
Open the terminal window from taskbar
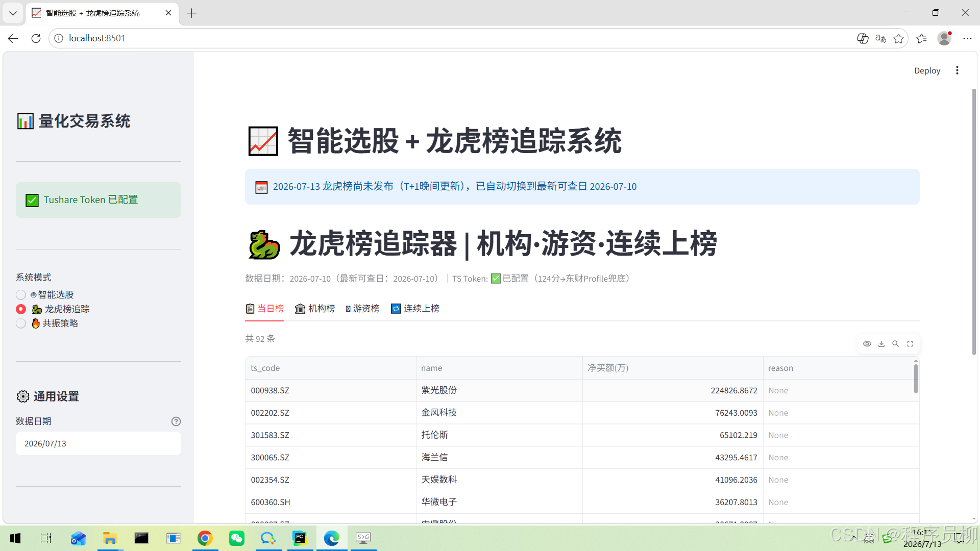tap(141, 538)
